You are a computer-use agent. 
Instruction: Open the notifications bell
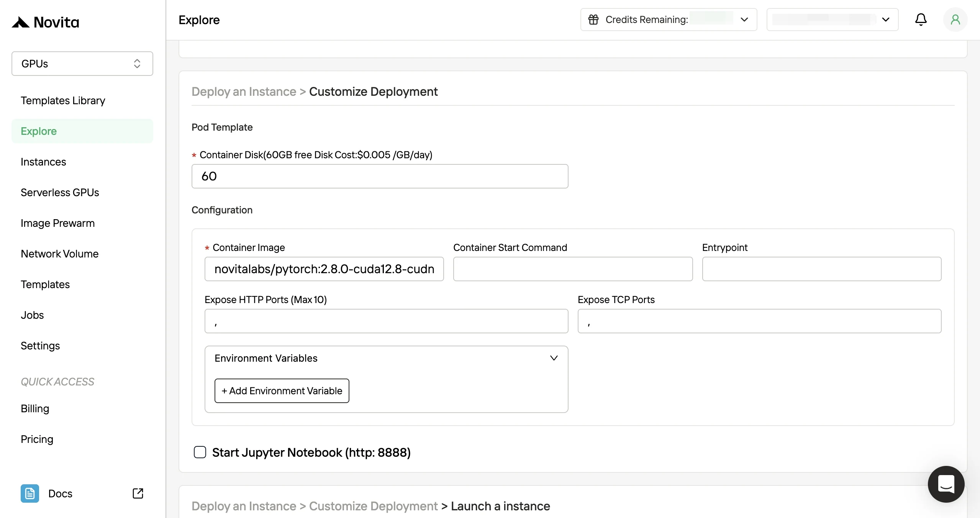921,20
